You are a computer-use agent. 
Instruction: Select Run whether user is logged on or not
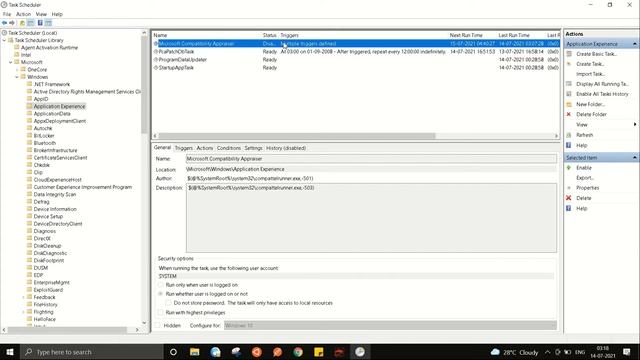click(x=160, y=294)
